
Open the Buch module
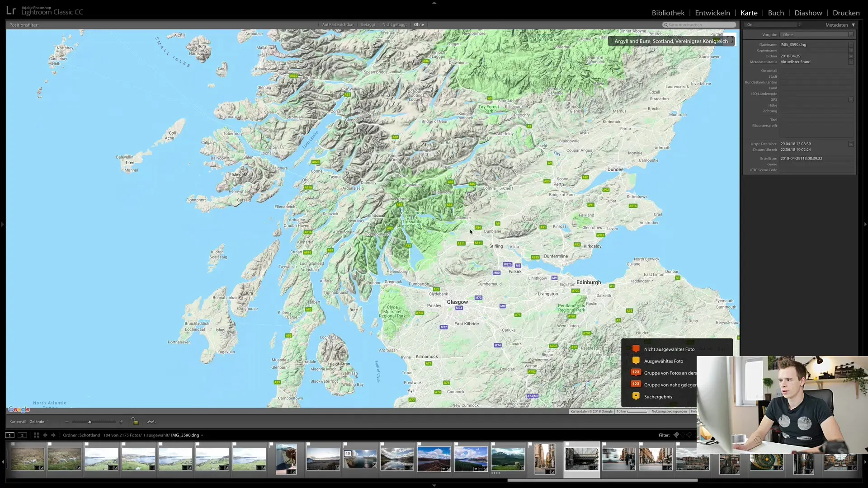776,13
